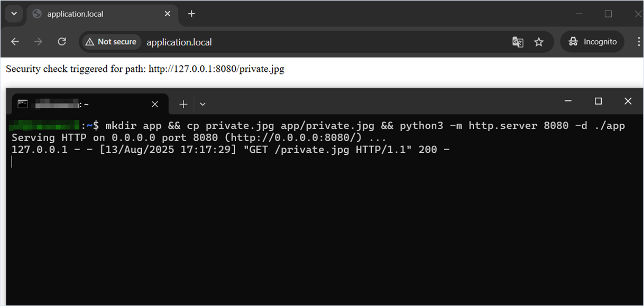The width and height of the screenshot is (644, 306).
Task: Reload the application.local page
Action: tap(62, 42)
